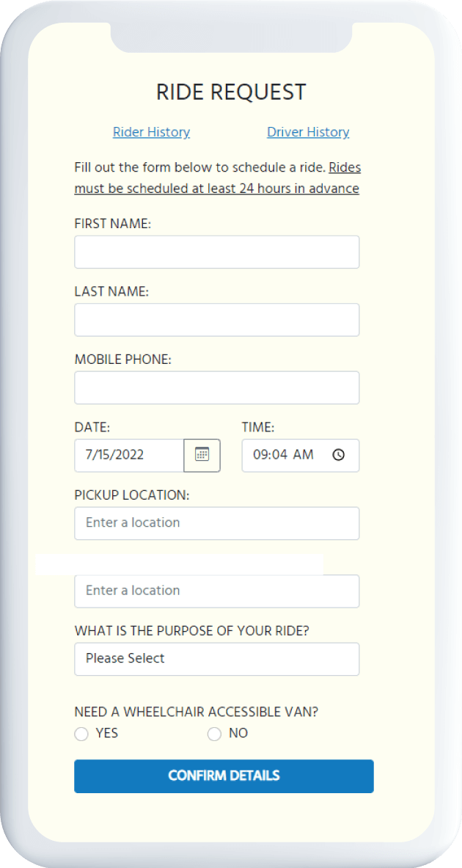The width and height of the screenshot is (462, 868).
Task: Expand the 'Please Select' purpose menu
Action: pos(216,659)
